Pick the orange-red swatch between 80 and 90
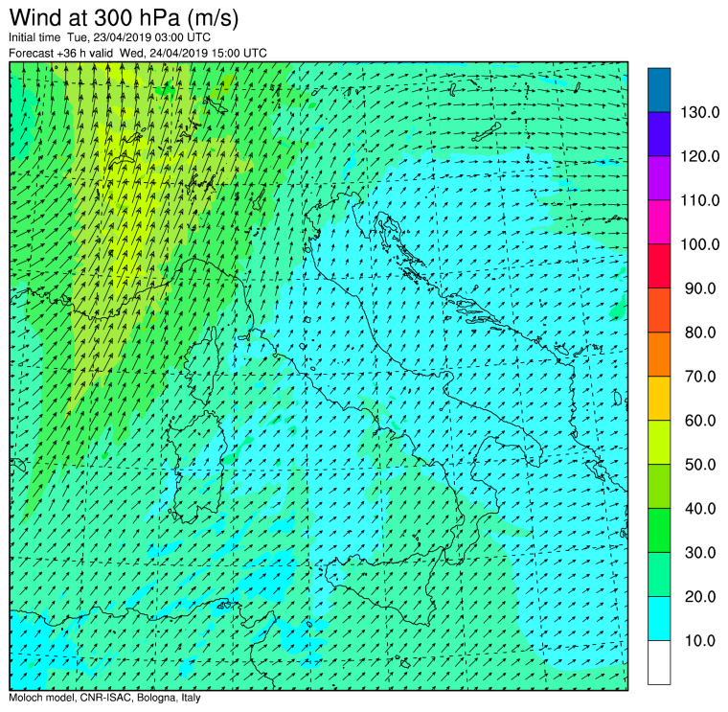 (659, 310)
